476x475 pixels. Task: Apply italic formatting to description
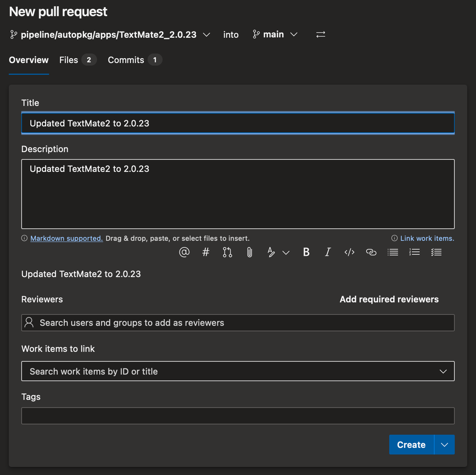[x=328, y=252]
